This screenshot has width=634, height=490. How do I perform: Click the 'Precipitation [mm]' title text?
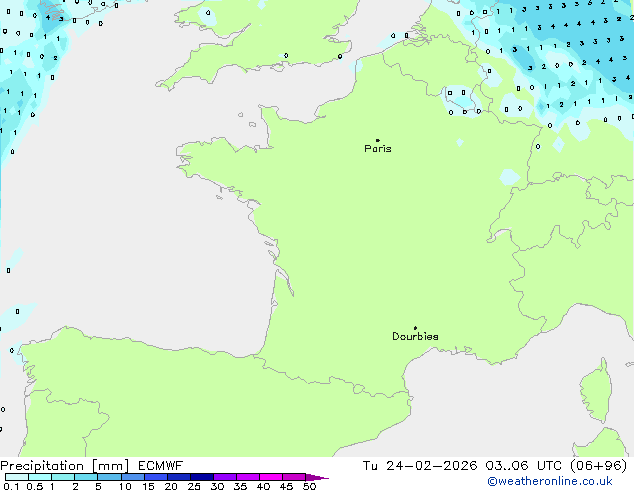(x=65, y=466)
